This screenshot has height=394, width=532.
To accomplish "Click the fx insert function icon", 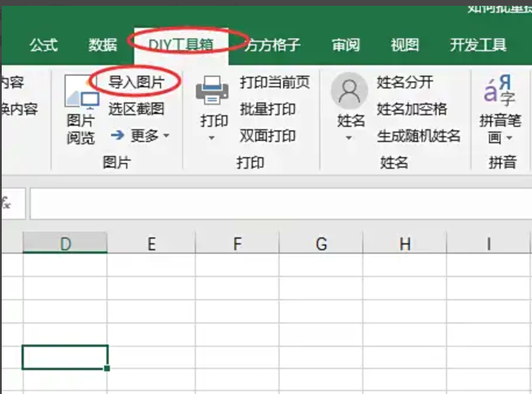I will pos(6,204).
